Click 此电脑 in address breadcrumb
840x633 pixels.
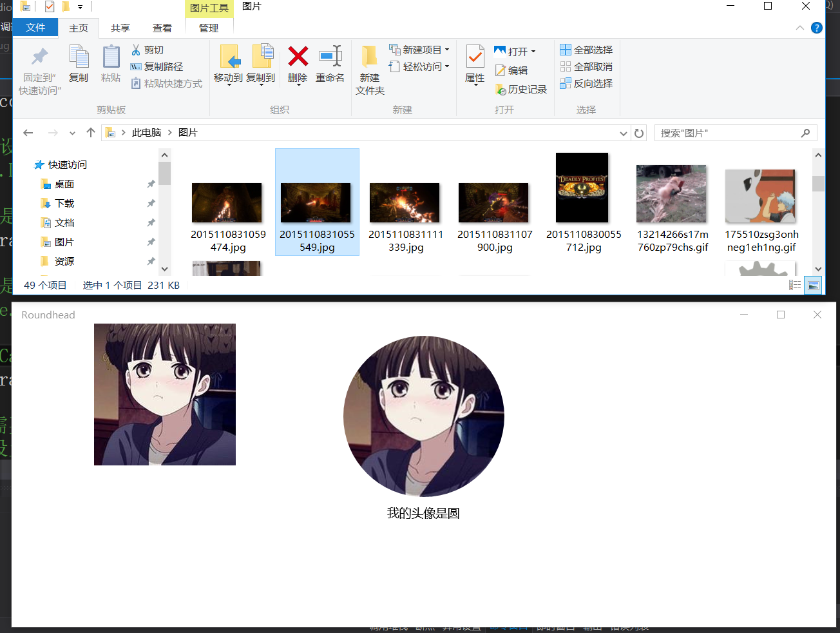click(146, 133)
